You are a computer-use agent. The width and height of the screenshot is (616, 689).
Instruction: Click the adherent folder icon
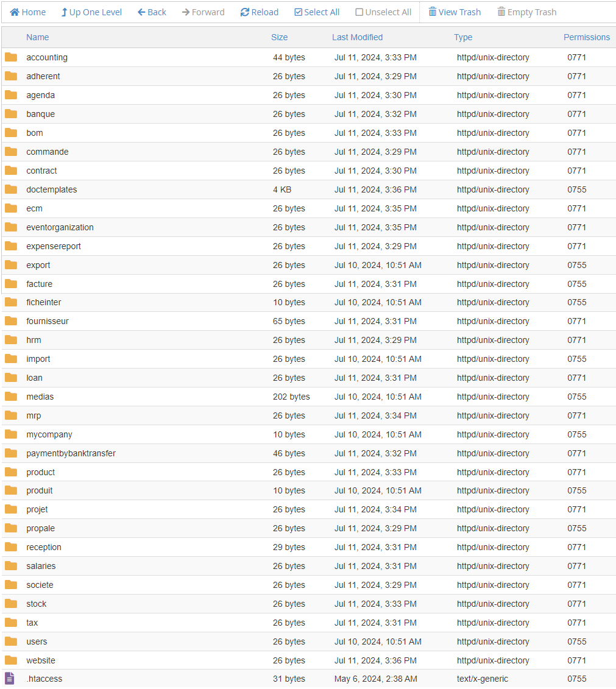(x=11, y=76)
